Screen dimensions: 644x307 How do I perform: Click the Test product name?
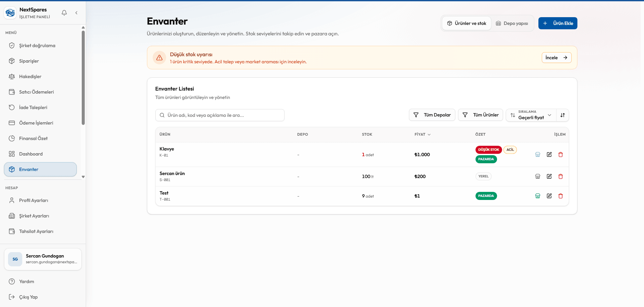pyautogui.click(x=164, y=193)
